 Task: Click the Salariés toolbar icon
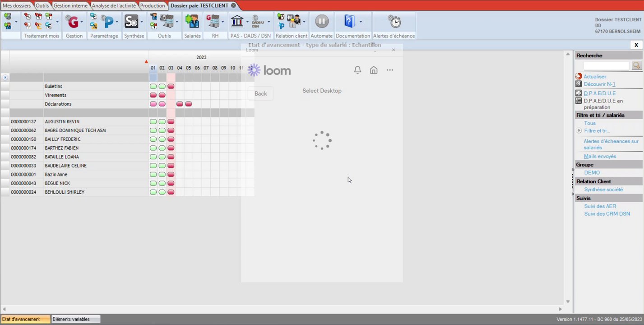(192, 21)
